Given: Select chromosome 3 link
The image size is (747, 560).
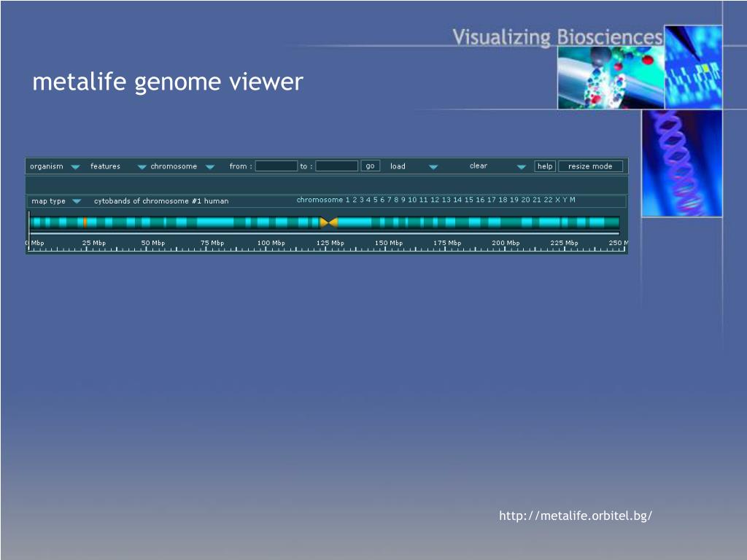Looking at the screenshot, I should (362, 200).
